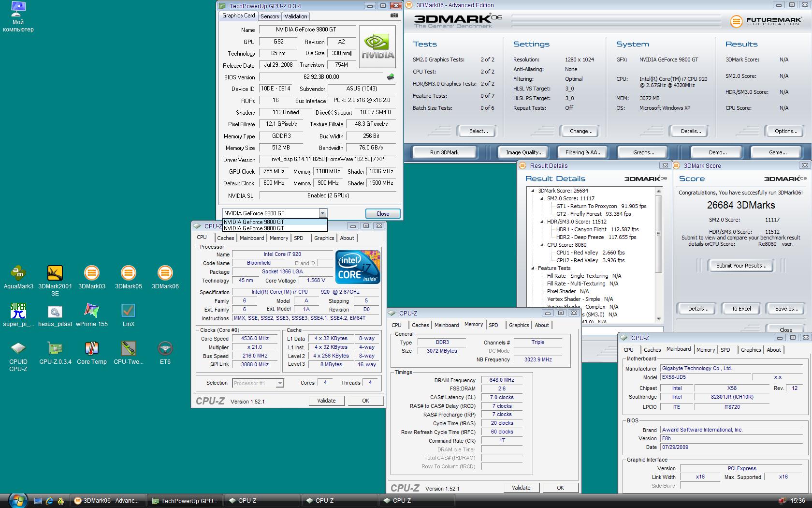Click TechPowerUp GPU taskbar button
The image size is (812, 508).
pyautogui.click(x=186, y=501)
